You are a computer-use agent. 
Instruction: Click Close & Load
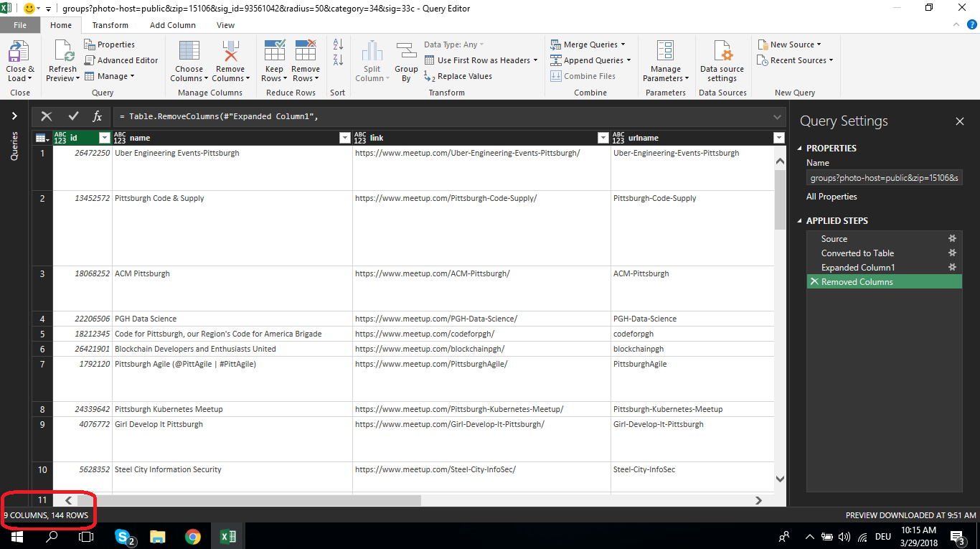(x=19, y=61)
